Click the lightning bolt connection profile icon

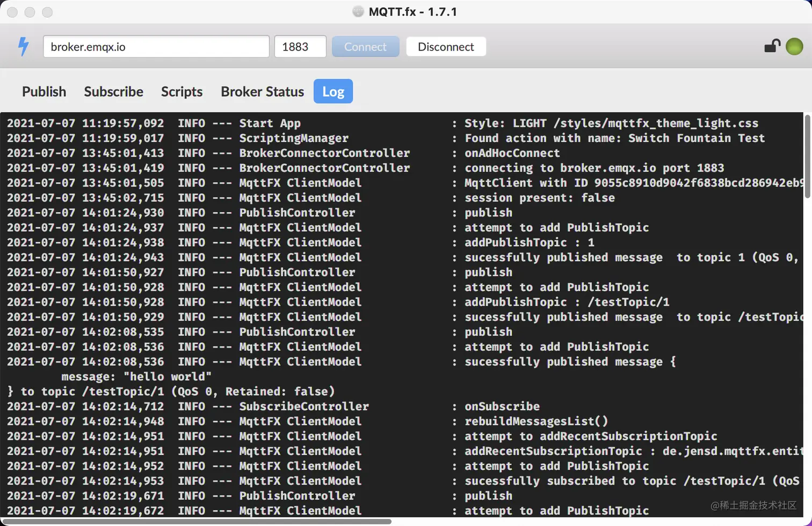point(23,47)
